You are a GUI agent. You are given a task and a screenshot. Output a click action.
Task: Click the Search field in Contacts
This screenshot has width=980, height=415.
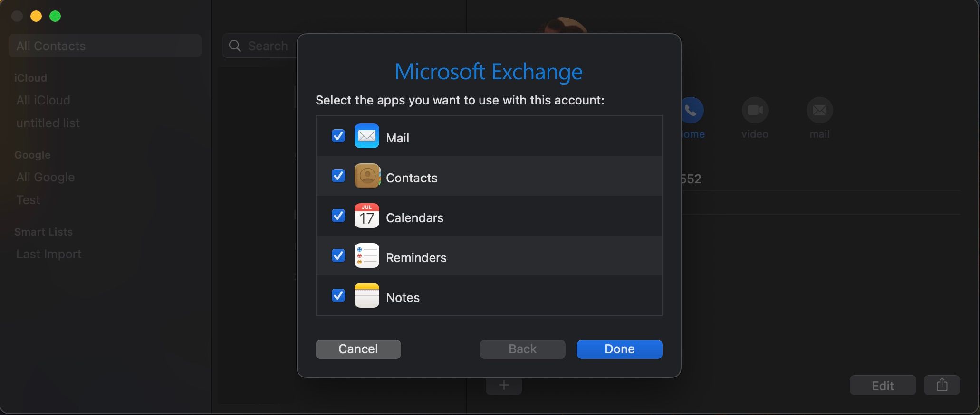(260, 46)
